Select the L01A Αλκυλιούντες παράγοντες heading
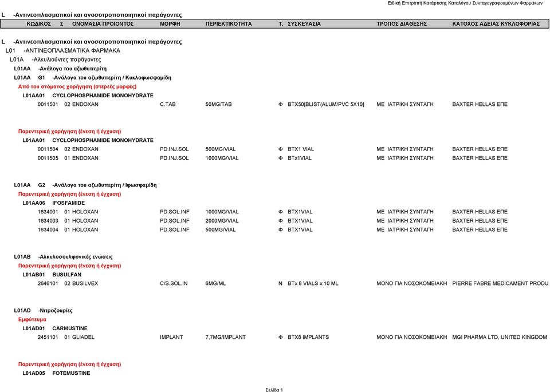The image size is (550, 392). 56,60
